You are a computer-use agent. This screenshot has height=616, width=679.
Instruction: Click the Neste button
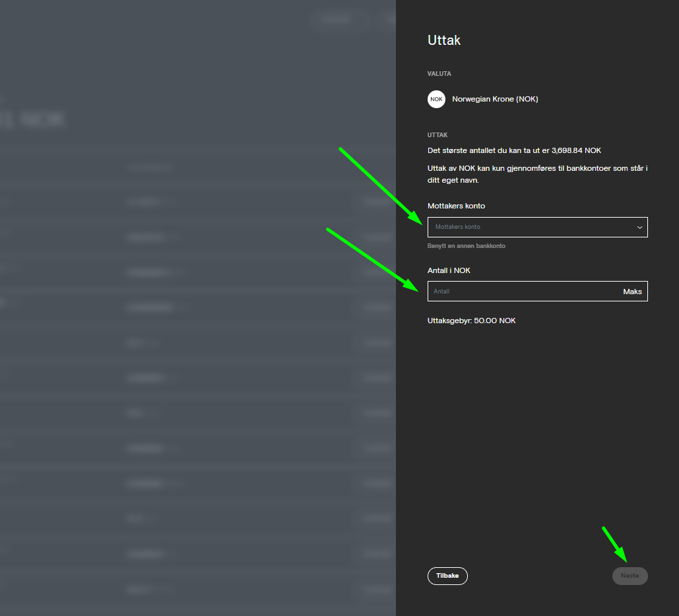pyautogui.click(x=630, y=576)
